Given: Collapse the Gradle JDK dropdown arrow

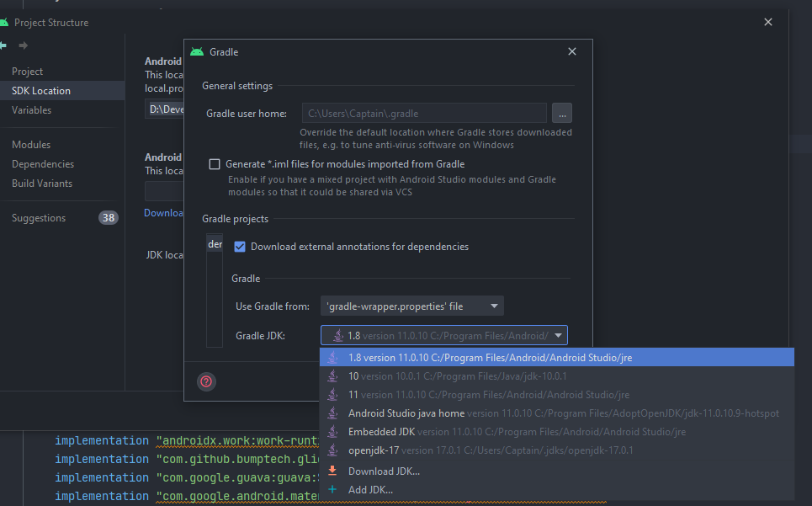Looking at the screenshot, I should click(x=558, y=336).
